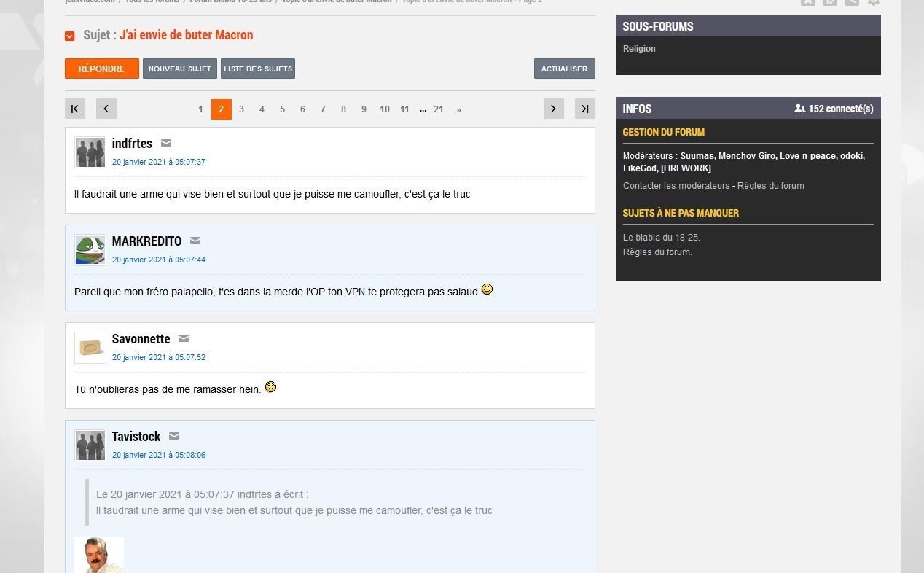Open MARKREDITO frog avatar

click(90, 250)
